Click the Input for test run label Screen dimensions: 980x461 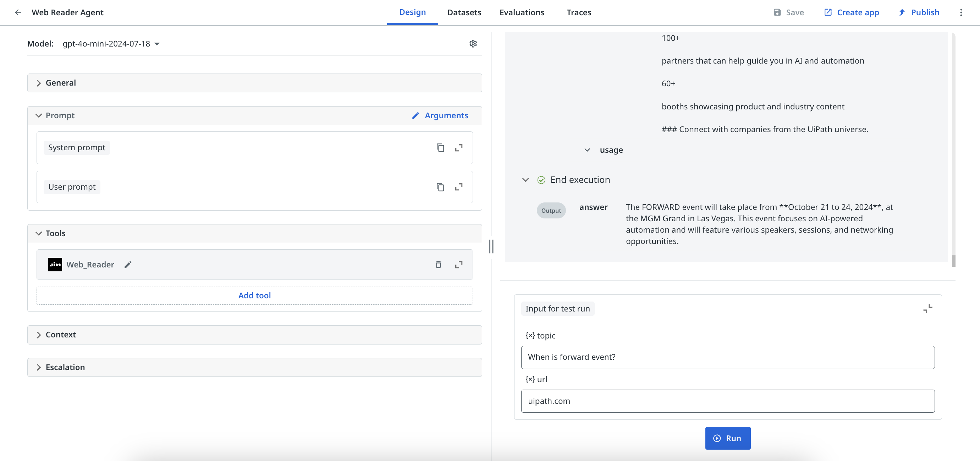pos(557,309)
